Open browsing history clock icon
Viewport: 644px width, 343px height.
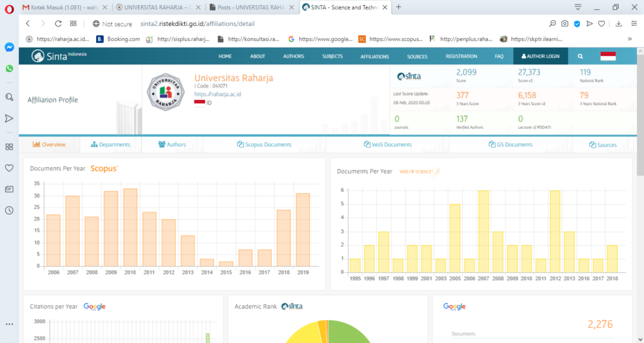[9, 210]
